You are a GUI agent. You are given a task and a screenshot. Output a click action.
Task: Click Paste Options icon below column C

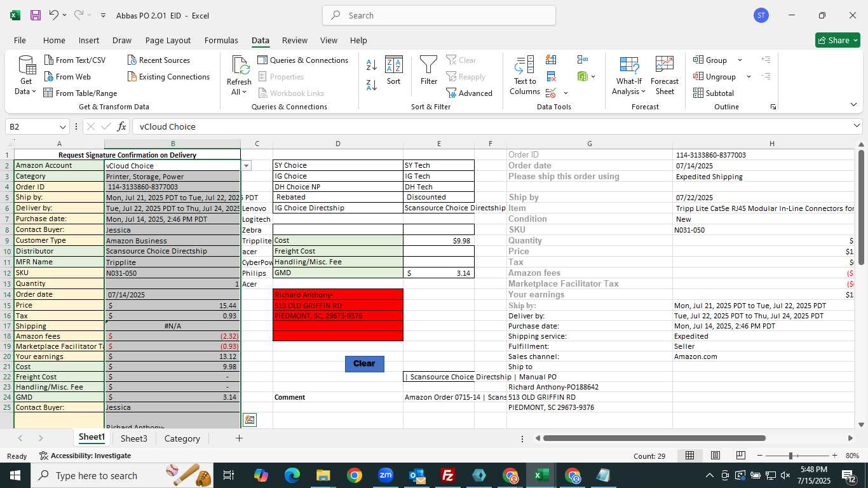pyautogui.click(x=250, y=420)
